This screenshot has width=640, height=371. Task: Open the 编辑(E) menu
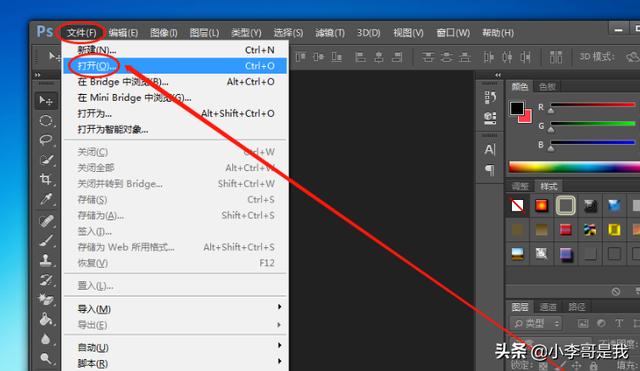(x=123, y=33)
